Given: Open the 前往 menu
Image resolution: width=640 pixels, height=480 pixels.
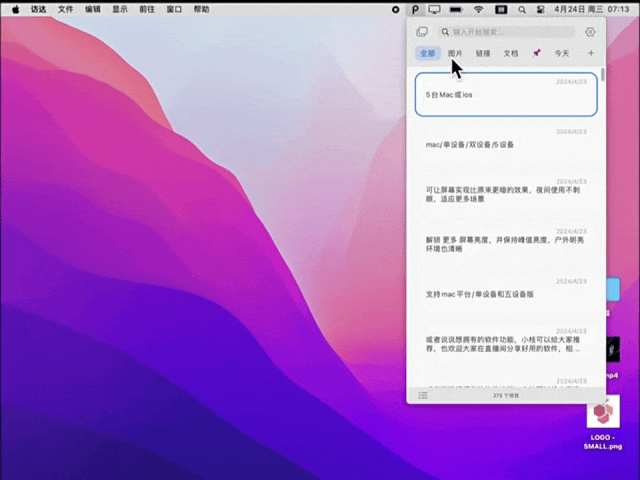Looking at the screenshot, I should coord(147,9).
